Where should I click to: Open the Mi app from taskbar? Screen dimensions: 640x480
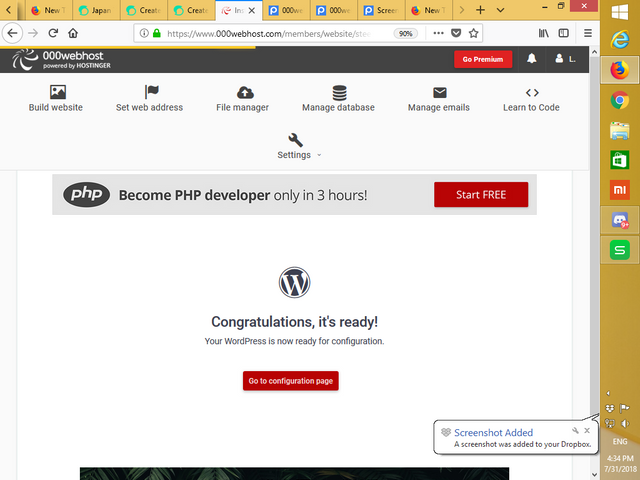click(620, 190)
